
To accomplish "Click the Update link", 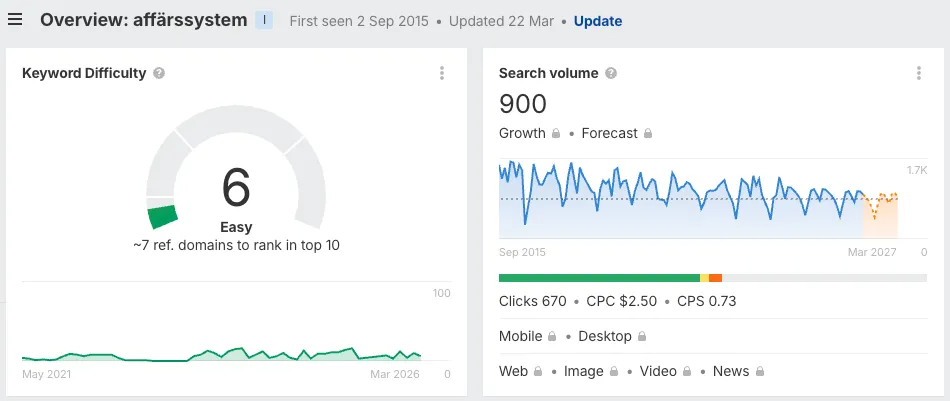I will pyautogui.click(x=597, y=21).
